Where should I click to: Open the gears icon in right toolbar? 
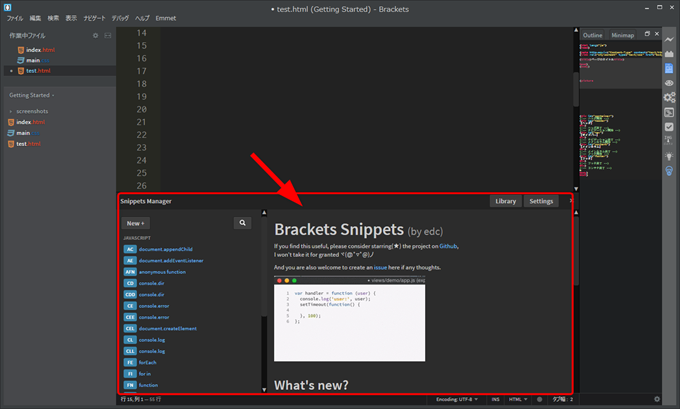click(x=669, y=98)
